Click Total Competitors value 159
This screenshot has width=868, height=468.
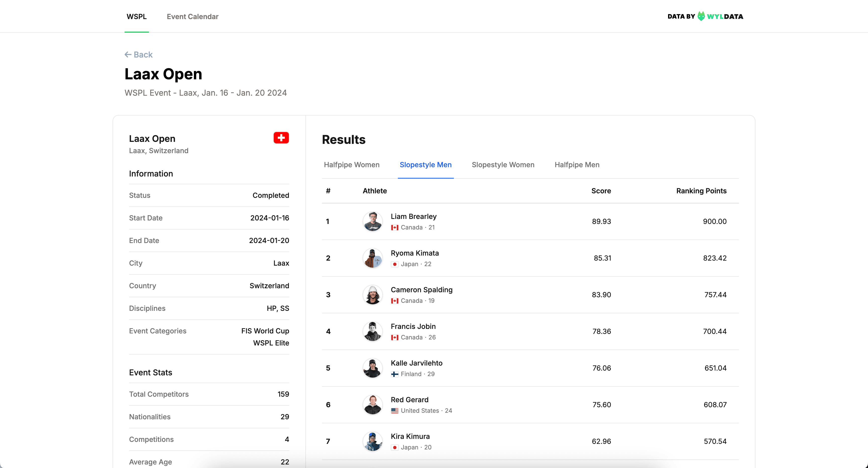coord(283,394)
